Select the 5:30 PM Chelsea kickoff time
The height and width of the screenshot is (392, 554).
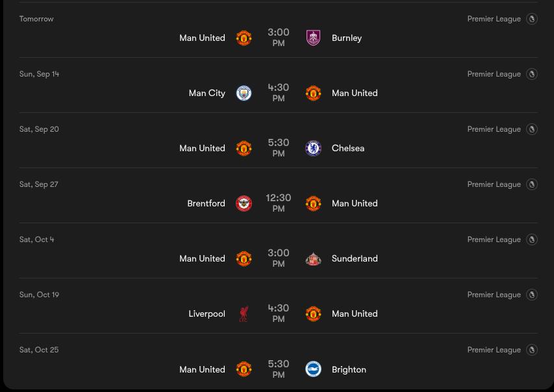coord(279,148)
